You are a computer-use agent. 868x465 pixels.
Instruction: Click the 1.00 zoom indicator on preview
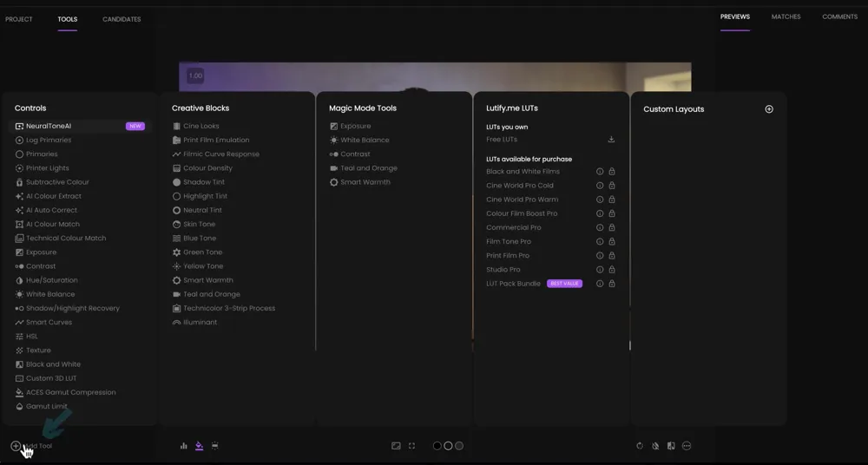click(195, 75)
